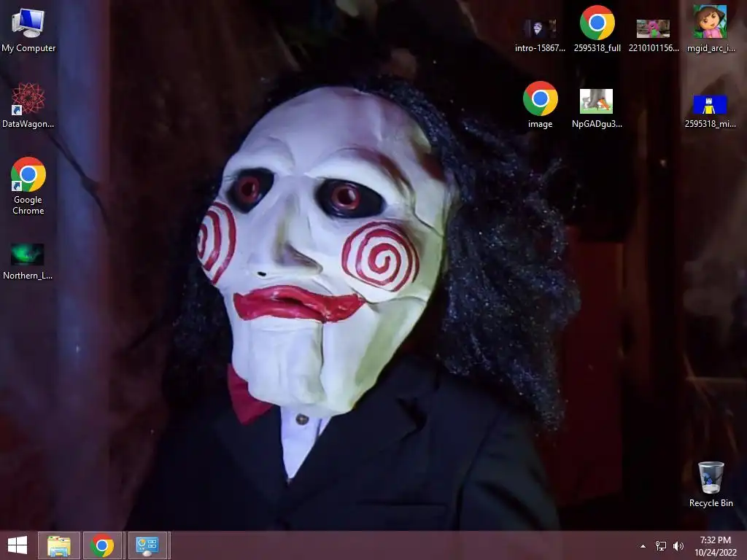Open Google Chrome from the taskbar

pyautogui.click(x=102, y=545)
